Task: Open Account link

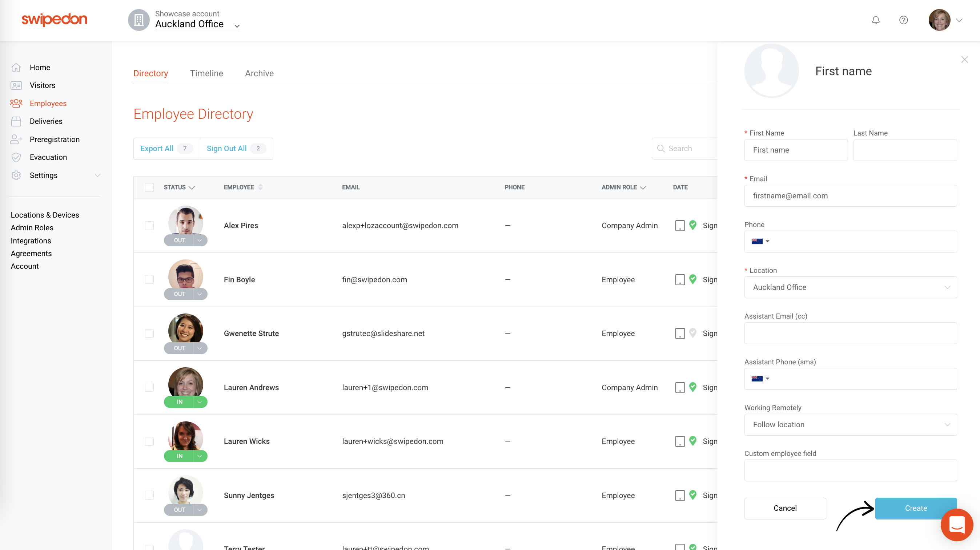Action: [x=25, y=266]
